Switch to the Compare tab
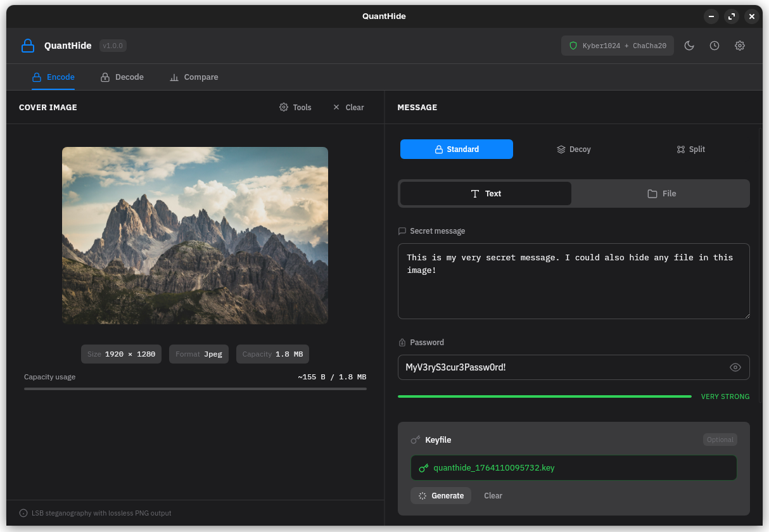Screen dimensions: 769x532 194,77
